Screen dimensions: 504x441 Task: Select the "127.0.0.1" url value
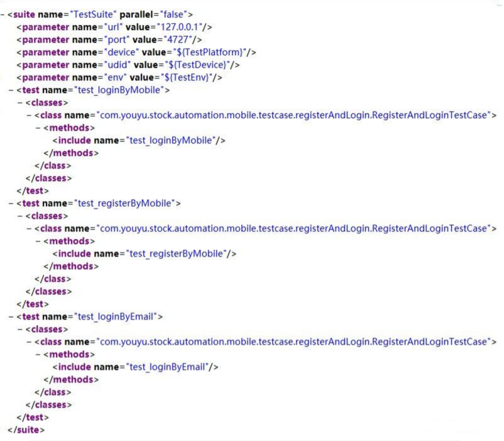(179, 27)
